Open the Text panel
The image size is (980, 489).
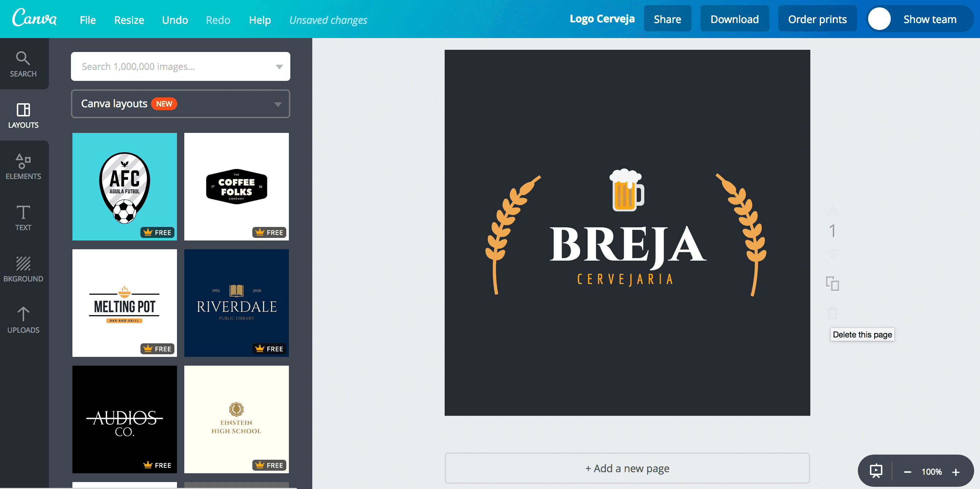point(24,218)
